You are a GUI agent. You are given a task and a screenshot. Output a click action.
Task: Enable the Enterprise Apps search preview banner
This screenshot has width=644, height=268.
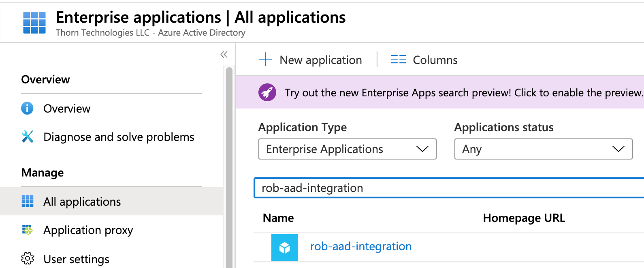click(439, 92)
